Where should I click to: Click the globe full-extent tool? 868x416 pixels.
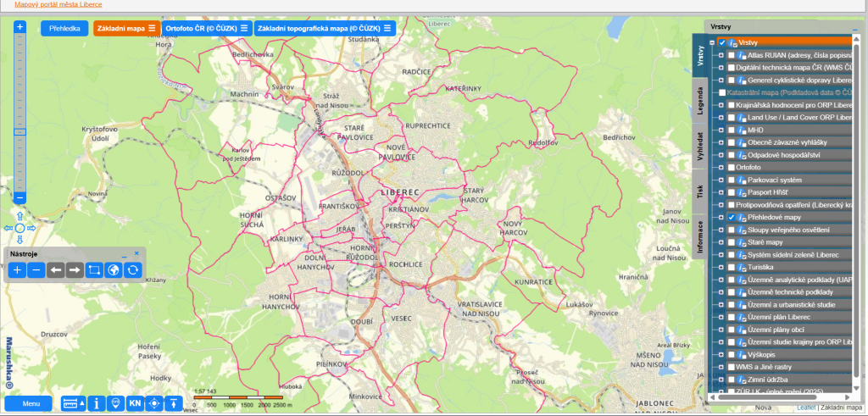(113, 270)
